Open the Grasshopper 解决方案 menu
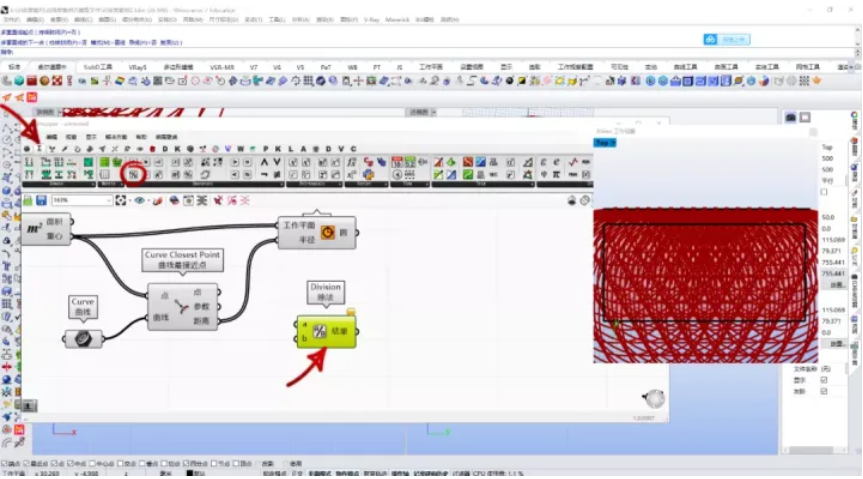The width and height of the screenshot is (863, 479). (116, 137)
